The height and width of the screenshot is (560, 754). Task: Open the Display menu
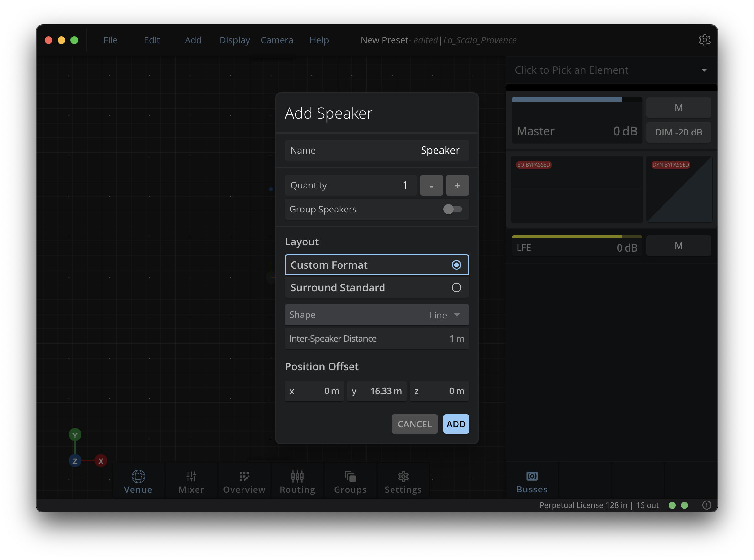[234, 40]
